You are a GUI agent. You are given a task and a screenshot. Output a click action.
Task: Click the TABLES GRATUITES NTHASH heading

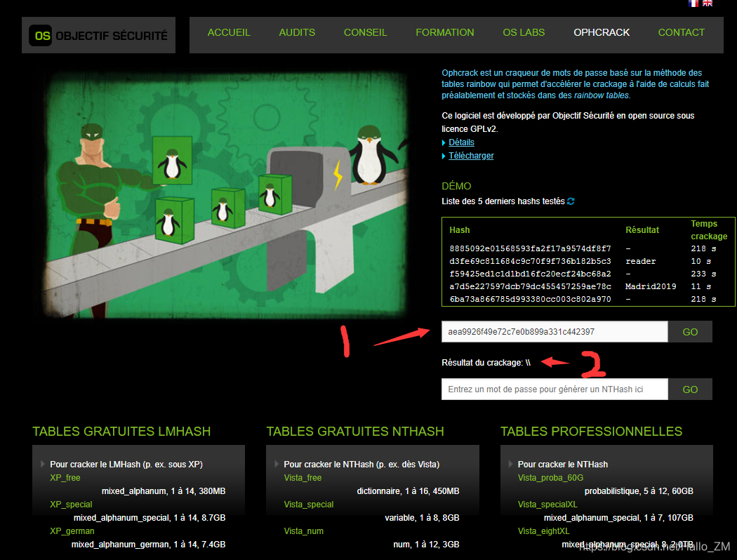(x=355, y=432)
